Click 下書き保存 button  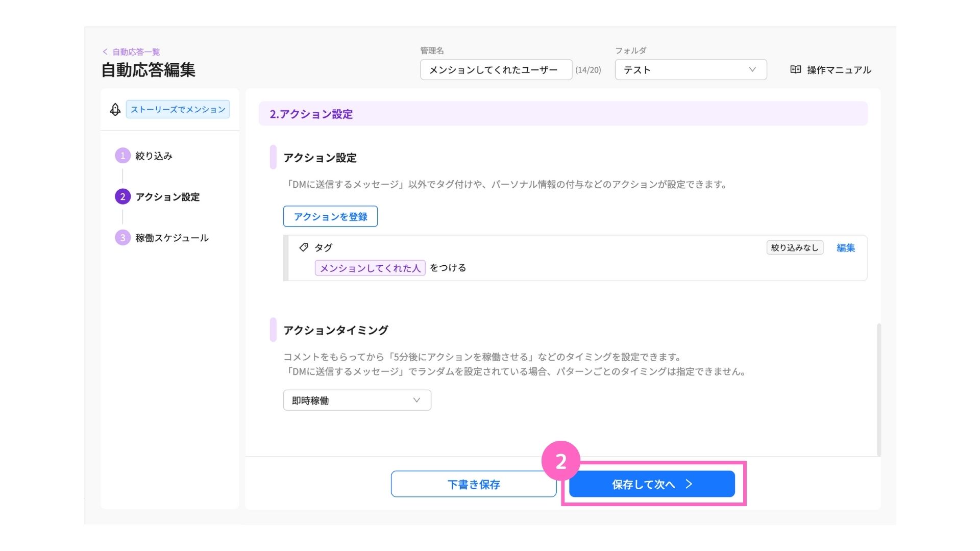pos(474,484)
